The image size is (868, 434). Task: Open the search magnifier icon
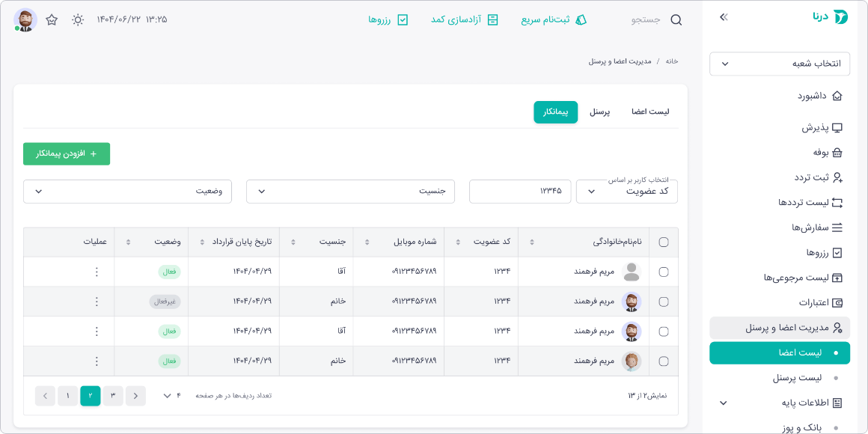(x=676, y=20)
